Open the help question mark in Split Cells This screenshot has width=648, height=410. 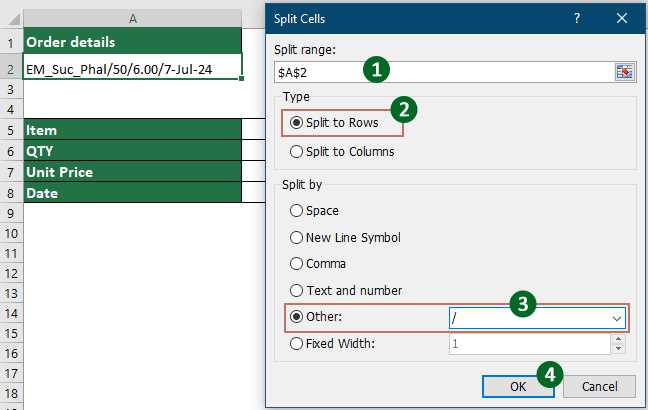(x=577, y=18)
